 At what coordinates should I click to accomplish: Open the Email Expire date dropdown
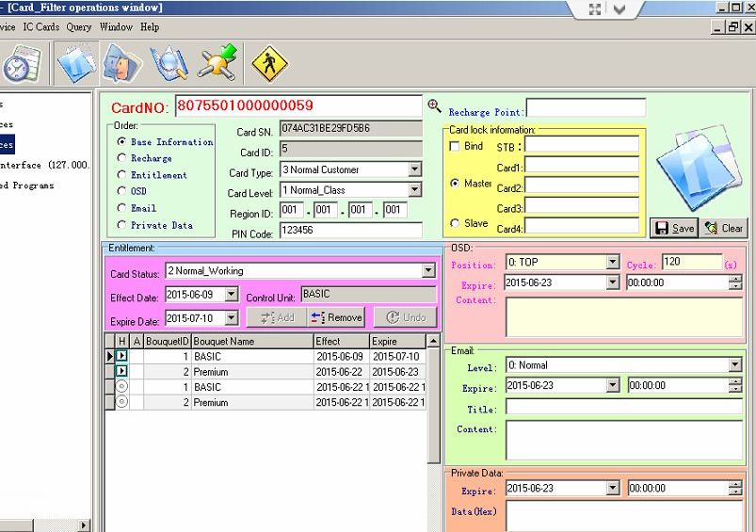612,385
